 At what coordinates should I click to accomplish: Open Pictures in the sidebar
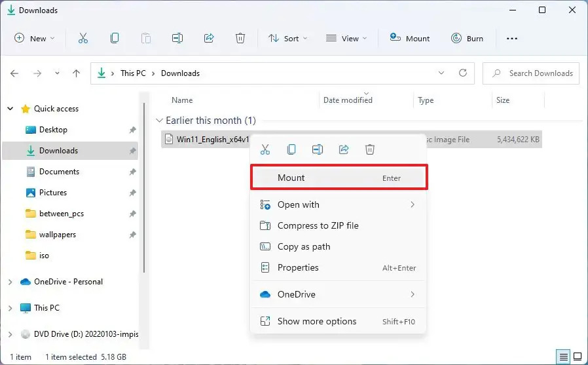pyautogui.click(x=52, y=193)
